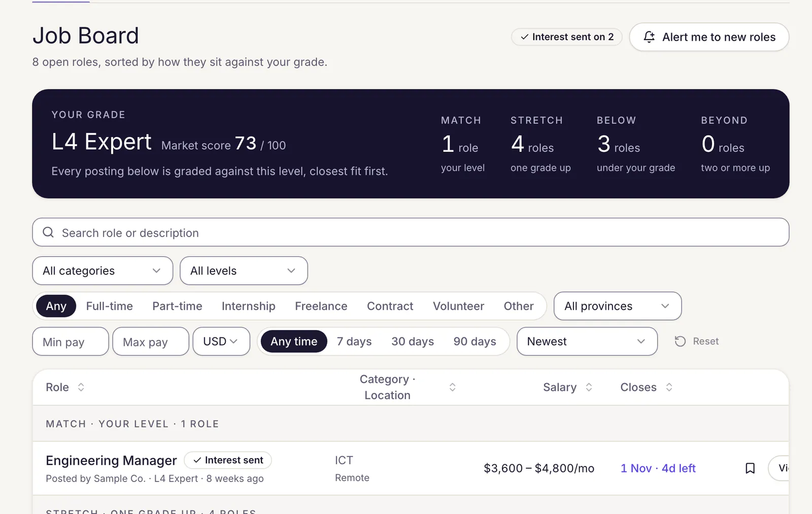812x514 pixels.
Task: Click the 'Interest sent' tag on Engineering Manager
Action: click(x=228, y=460)
